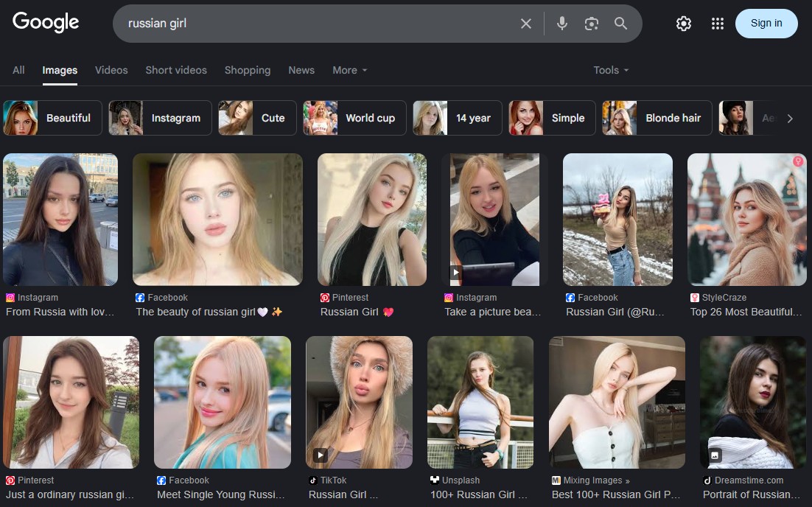The height and width of the screenshot is (507, 812).
Task: Click the TikTok source icon
Action: pyautogui.click(x=312, y=480)
